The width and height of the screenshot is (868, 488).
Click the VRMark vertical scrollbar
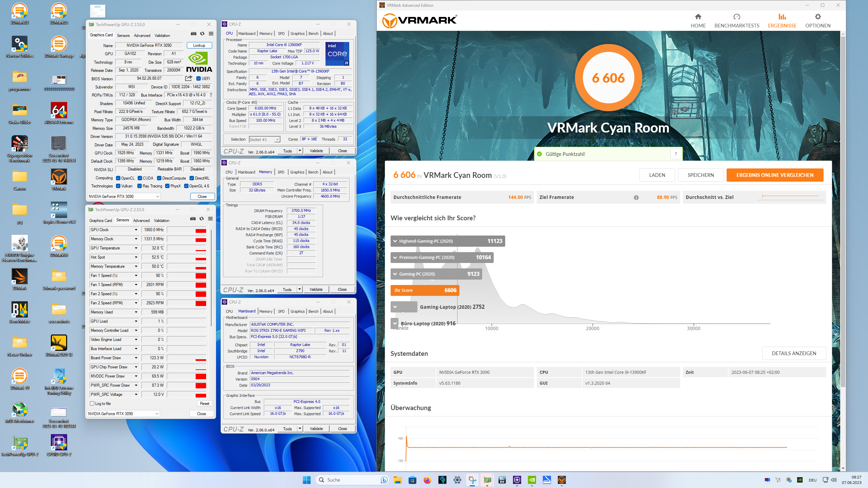[x=843, y=212]
